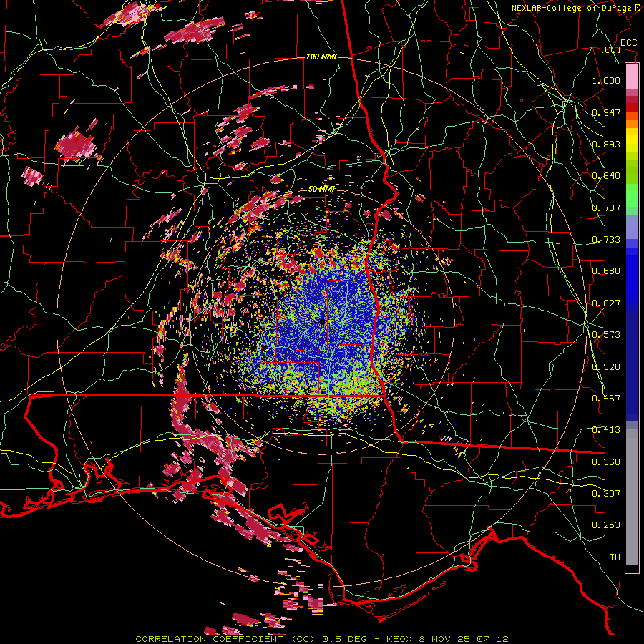Click the 0.413 color scale value
The width and height of the screenshot is (644, 644).
[x=606, y=430]
